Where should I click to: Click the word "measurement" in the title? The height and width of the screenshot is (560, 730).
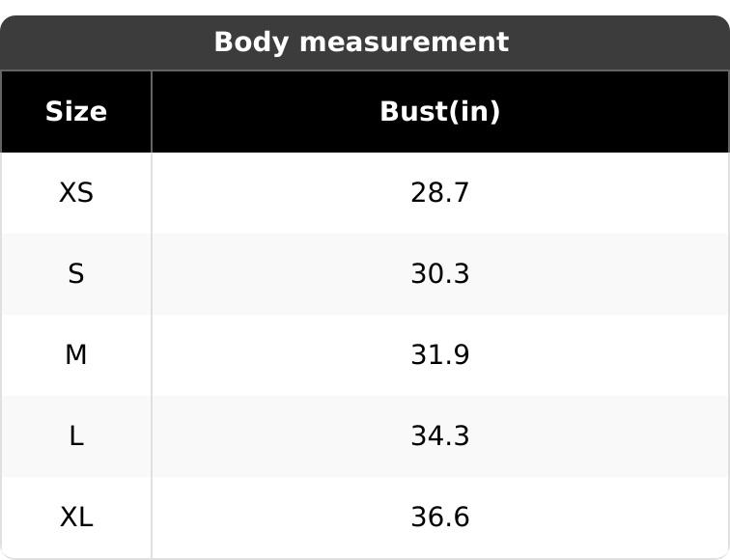point(392,42)
